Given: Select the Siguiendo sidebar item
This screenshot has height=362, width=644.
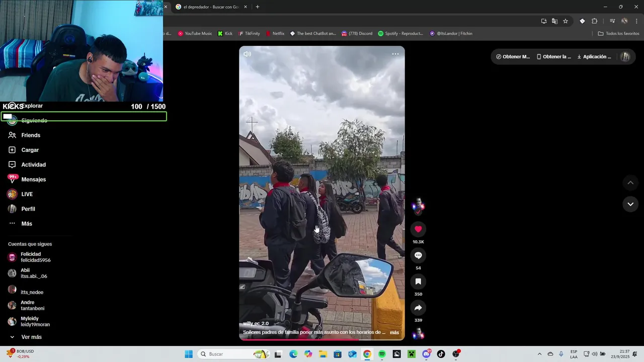Looking at the screenshot, I should coord(34,121).
